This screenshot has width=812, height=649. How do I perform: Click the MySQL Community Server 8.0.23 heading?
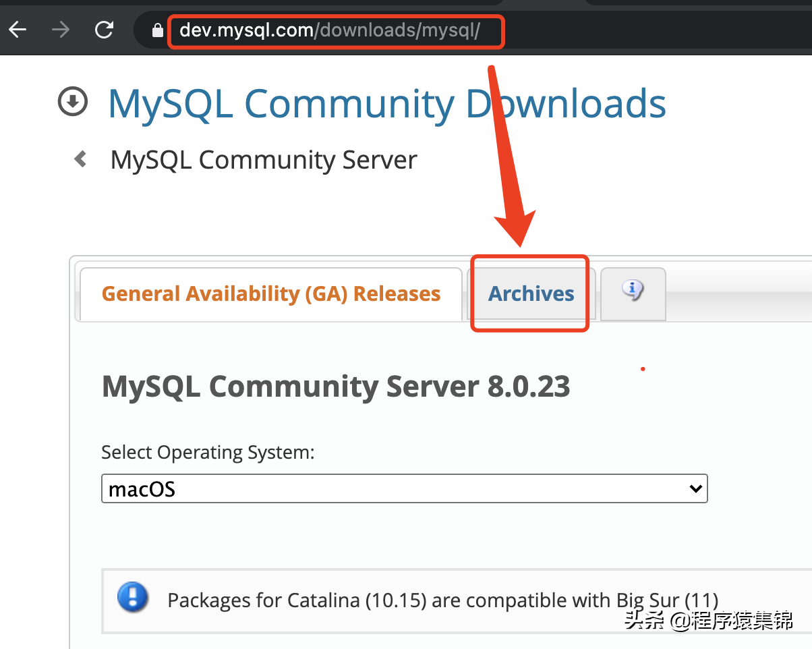tap(336, 387)
